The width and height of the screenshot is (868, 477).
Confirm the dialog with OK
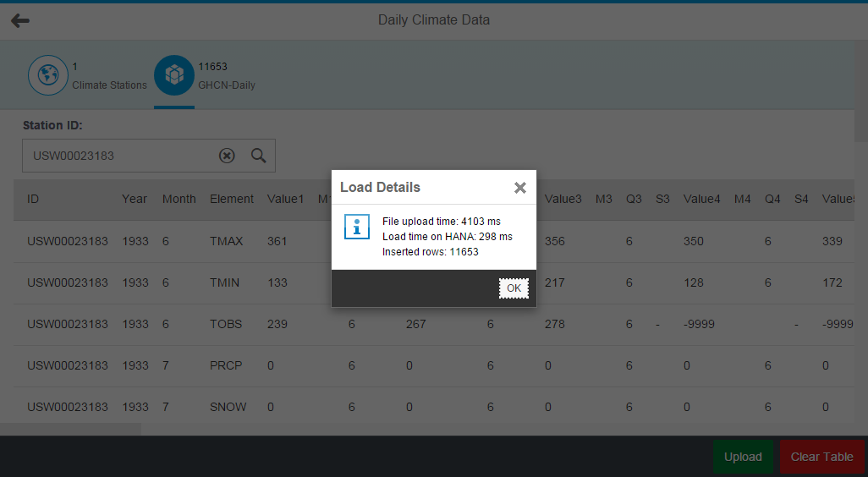click(x=514, y=288)
